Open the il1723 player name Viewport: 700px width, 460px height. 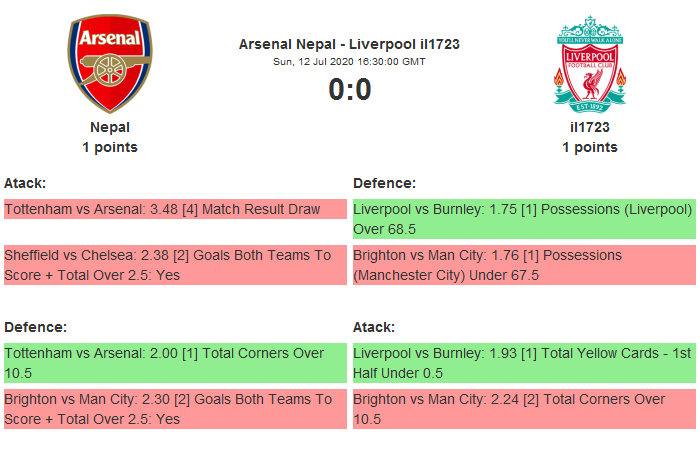tap(590, 127)
